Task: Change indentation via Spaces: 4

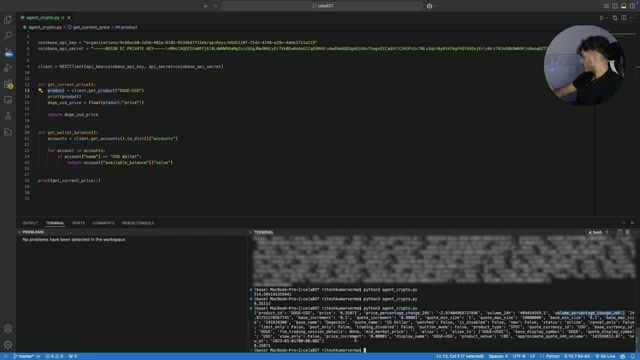Action: (498, 356)
